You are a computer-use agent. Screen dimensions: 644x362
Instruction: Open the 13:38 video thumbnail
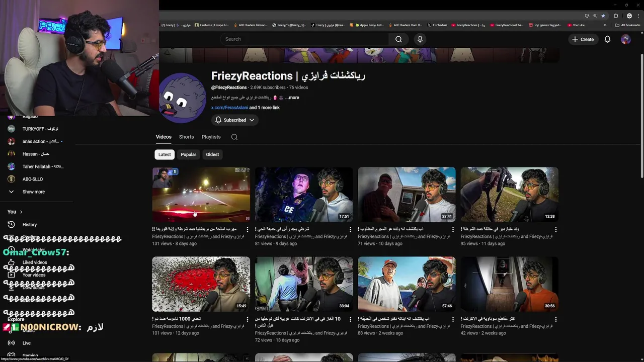[x=509, y=195]
